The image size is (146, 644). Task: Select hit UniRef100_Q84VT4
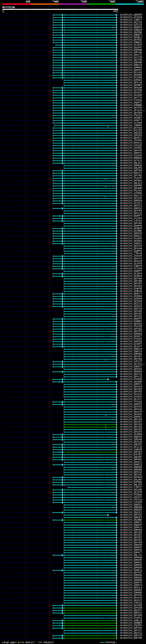(131, 259)
